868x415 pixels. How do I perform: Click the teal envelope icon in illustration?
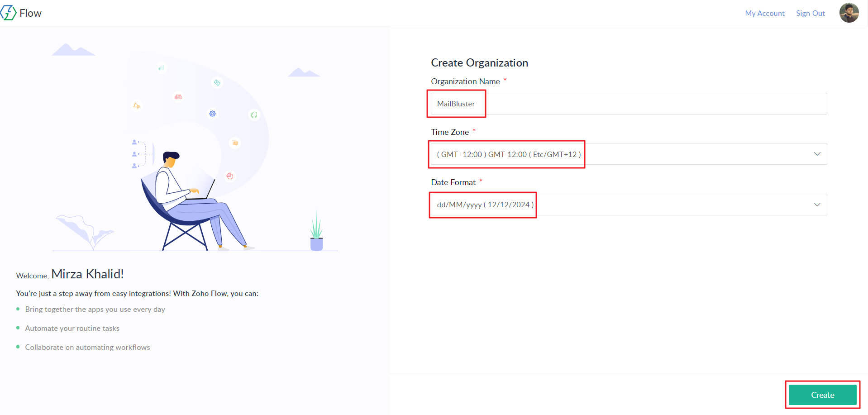[217, 83]
